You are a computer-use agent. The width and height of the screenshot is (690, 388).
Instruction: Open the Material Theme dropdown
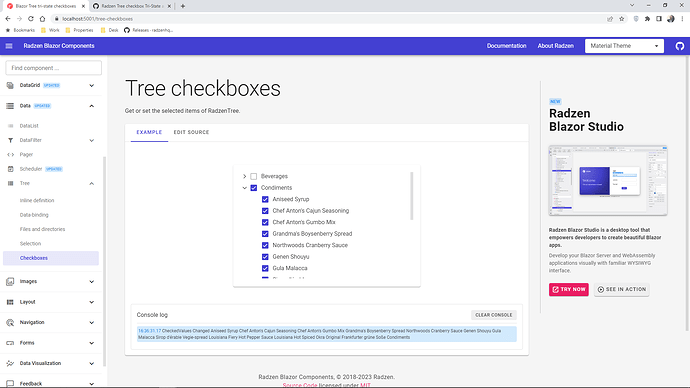point(624,46)
